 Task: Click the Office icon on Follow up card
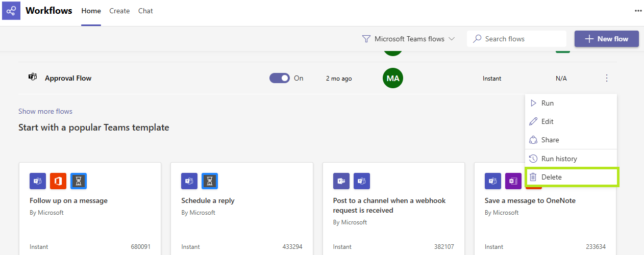[58, 181]
